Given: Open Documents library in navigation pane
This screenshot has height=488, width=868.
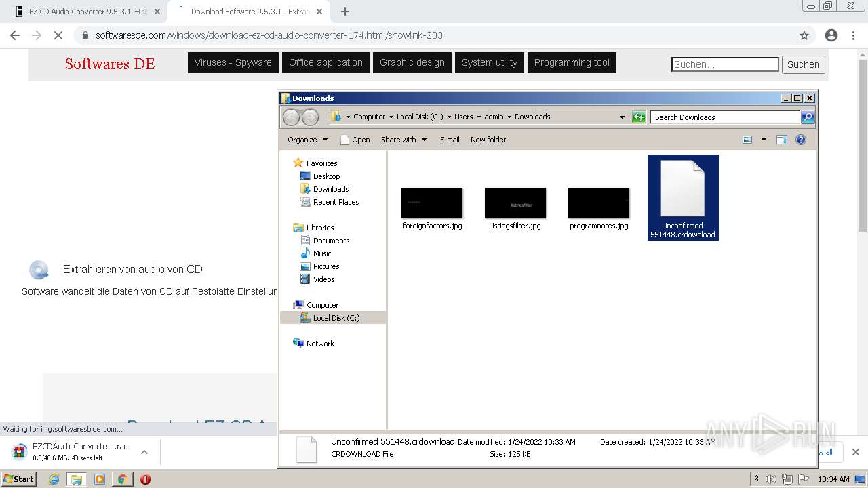Looking at the screenshot, I should (x=331, y=241).
